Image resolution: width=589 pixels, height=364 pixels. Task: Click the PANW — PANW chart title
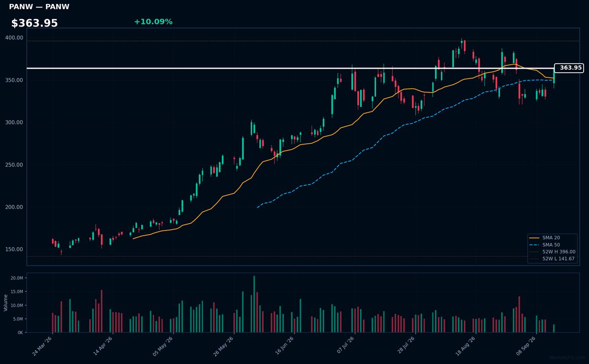[39, 7]
